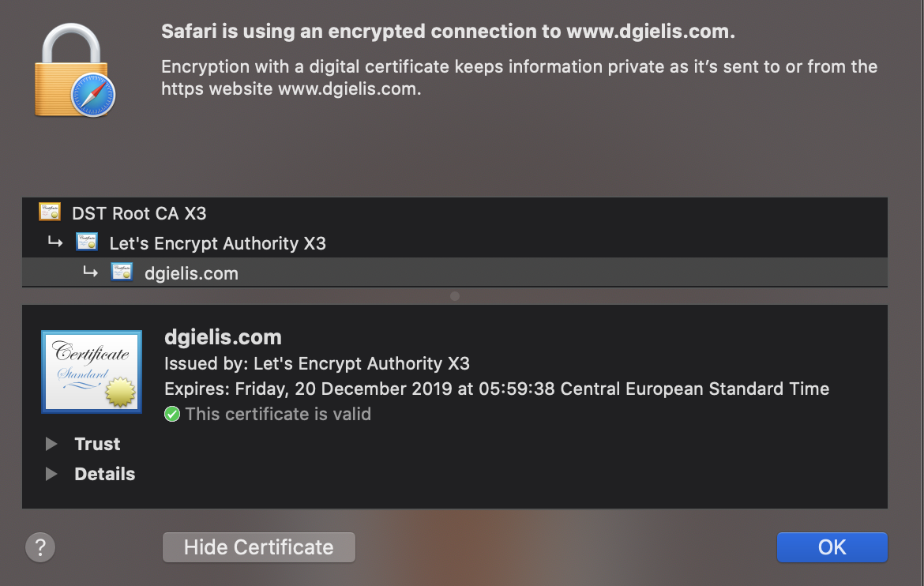Open help with the question mark button
Screen dimensions: 924x586
tap(40, 547)
